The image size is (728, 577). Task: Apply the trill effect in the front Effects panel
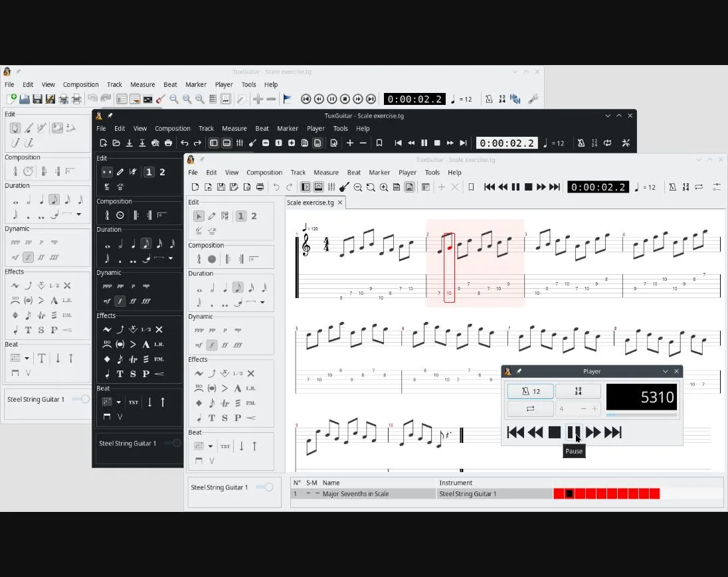click(225, 403)
